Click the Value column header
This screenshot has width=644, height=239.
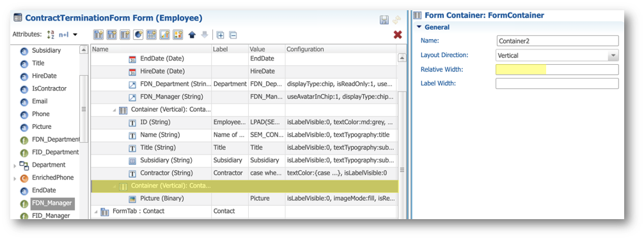267,49
